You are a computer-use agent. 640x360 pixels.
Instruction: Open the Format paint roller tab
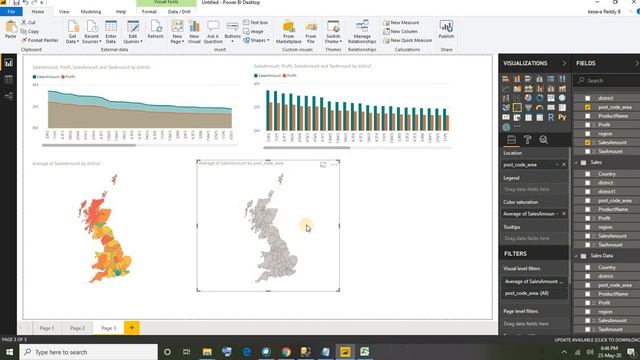click(x=527, y=140)
